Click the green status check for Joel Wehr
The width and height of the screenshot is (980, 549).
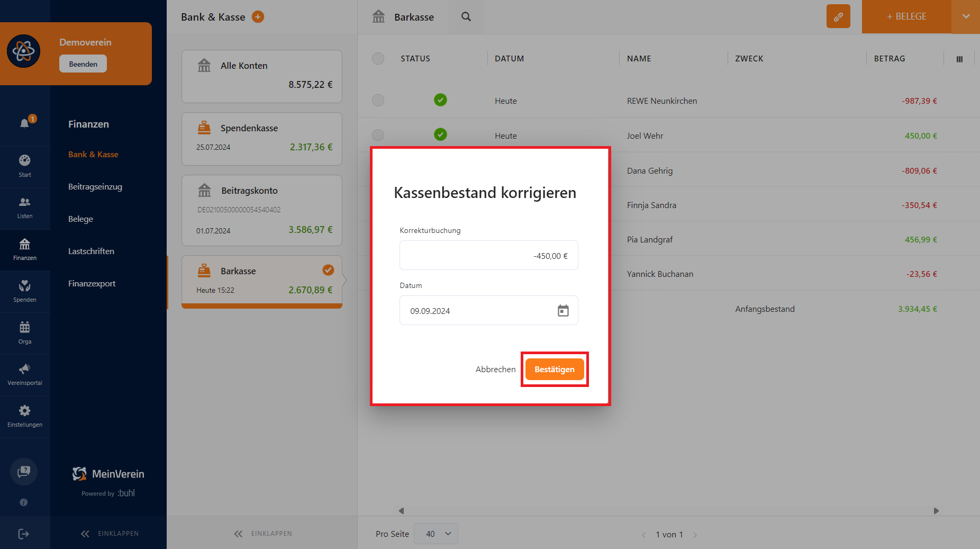(440, 134)
